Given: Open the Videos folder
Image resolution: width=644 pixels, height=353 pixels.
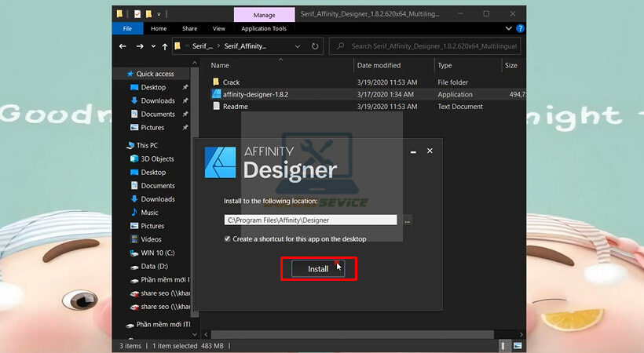Looking at the screenshot, I should (x=151, y=239).
